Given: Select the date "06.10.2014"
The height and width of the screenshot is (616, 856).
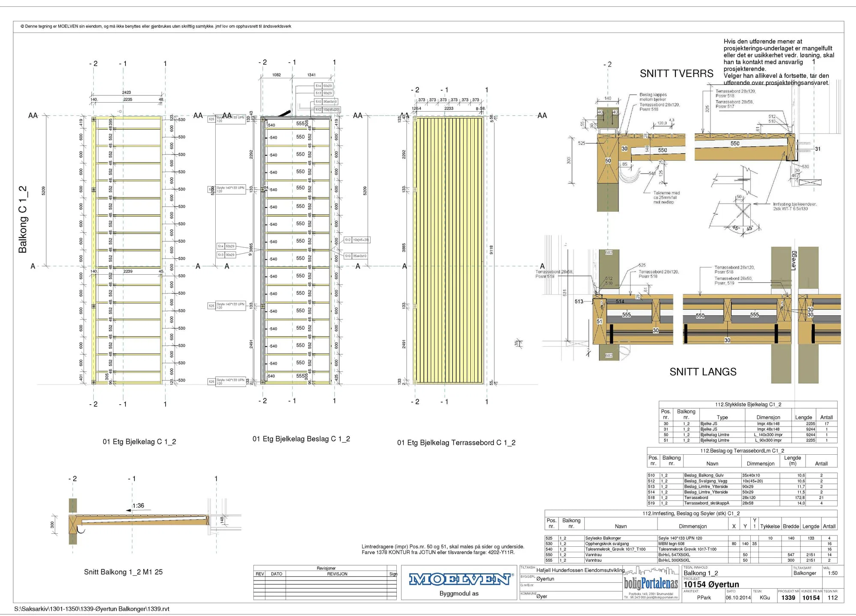Looking at the screenshot, I should (x=738, y=598).
